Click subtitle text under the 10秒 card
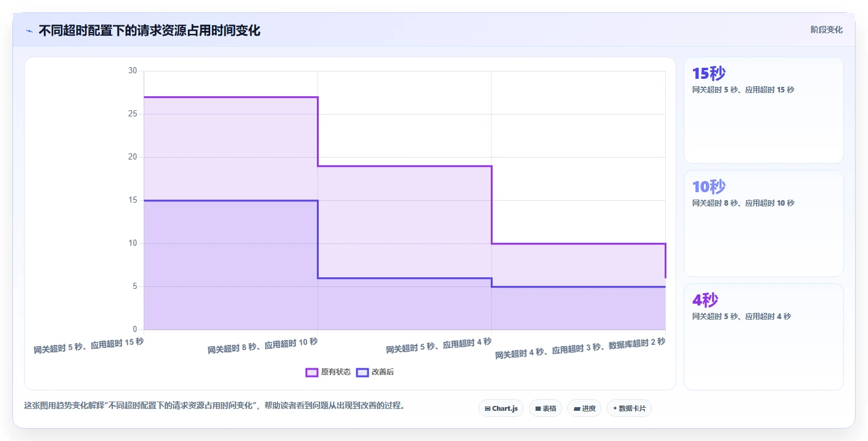 [743, 203]
